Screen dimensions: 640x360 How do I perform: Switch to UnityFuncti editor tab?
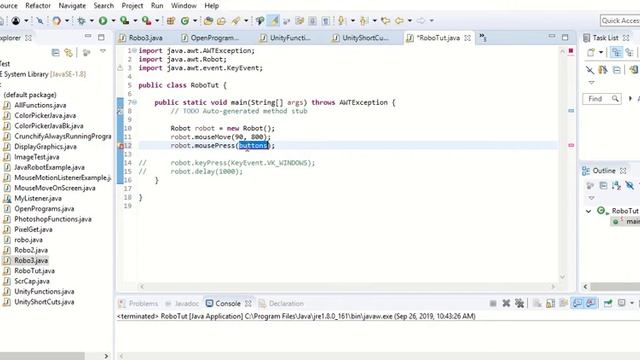click(x=286, y=38)
